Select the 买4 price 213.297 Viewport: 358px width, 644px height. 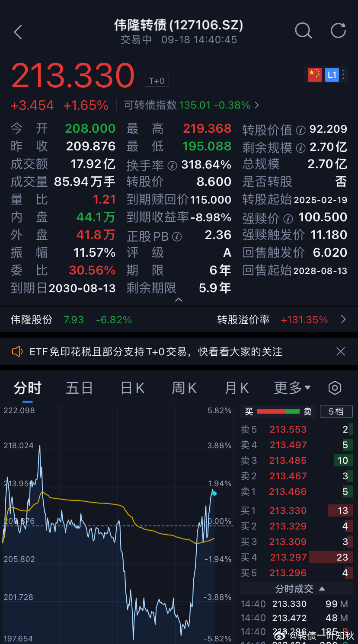288,558
